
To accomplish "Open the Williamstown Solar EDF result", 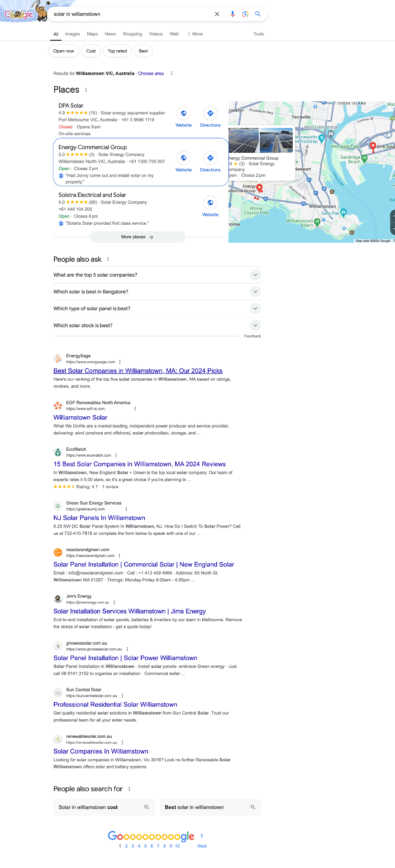I will click(81, 417).
